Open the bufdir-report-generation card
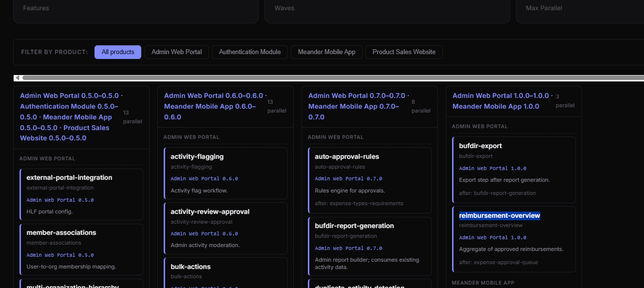Screen dimensions: 644x288 click(x=370, y=246)
